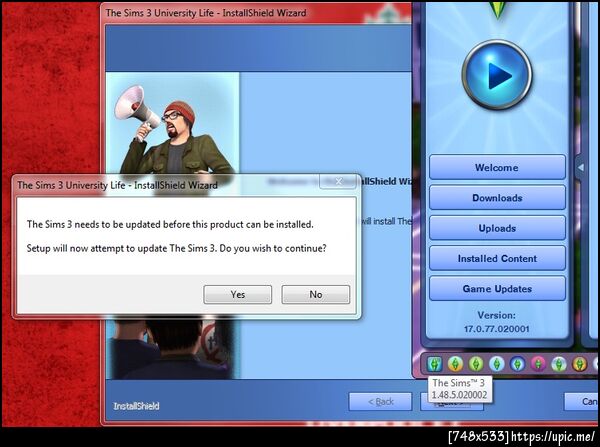Viewport: 600px width, 447px height.
Task: Select the pink expansion pack plumbob icon
Action: click(x=538, y=364)
